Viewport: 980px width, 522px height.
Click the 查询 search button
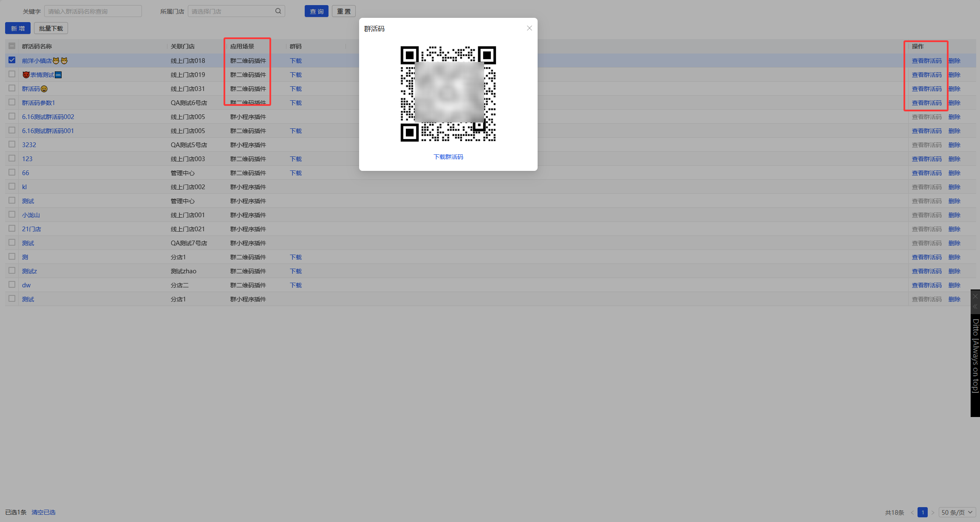pyautogui.click(x=317, y=11)
